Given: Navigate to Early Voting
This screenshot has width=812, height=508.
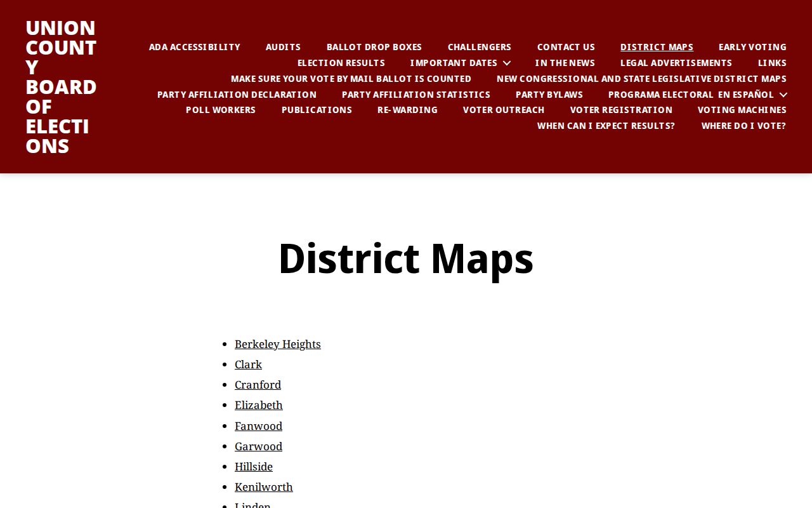Looking at the screenshot, I should pos(752,47).
